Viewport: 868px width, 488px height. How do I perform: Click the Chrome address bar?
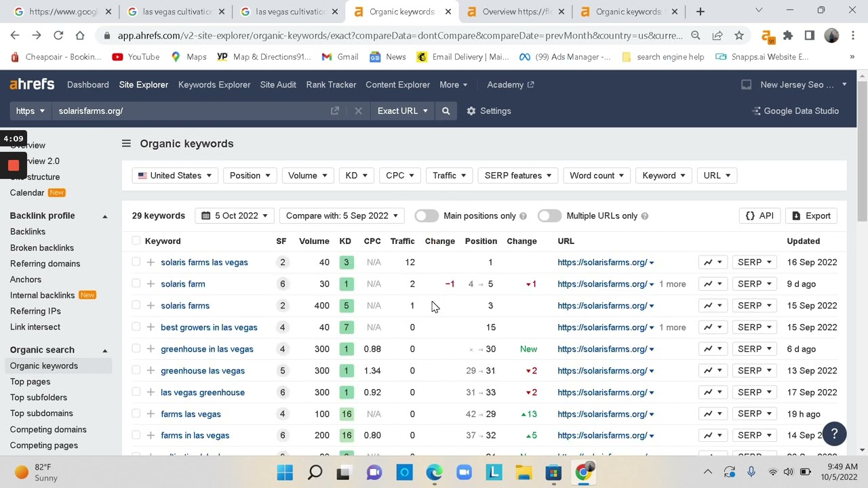[400, 35]
